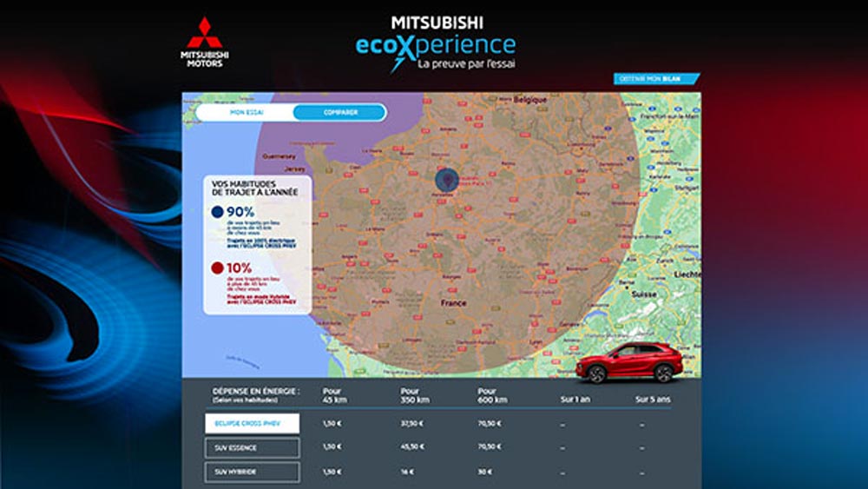Click the 'Sur 1 an' dash for Eclipse Cross PHEV

point(562,425)
